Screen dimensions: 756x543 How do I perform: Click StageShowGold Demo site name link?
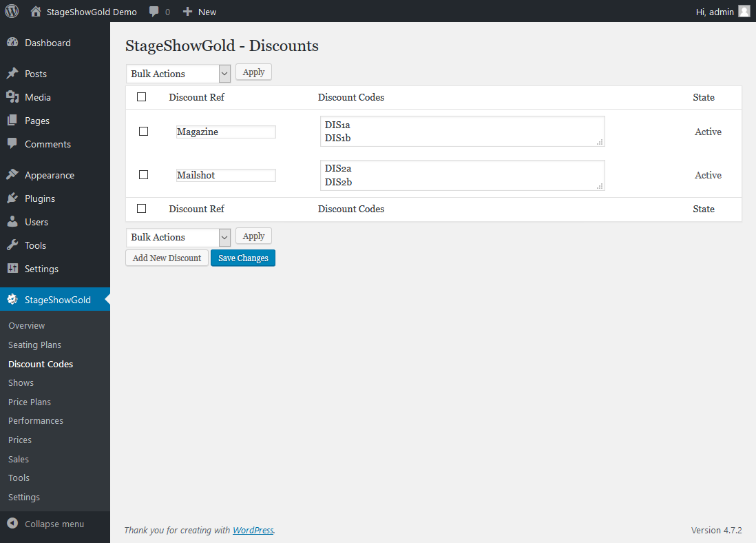(92, 12)
